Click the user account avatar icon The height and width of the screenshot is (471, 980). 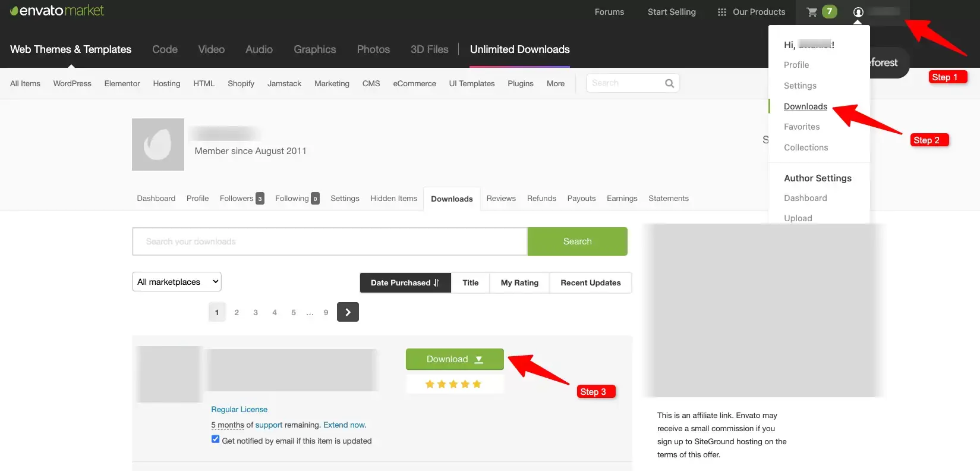pyautogui.click(x=858, y=12)
